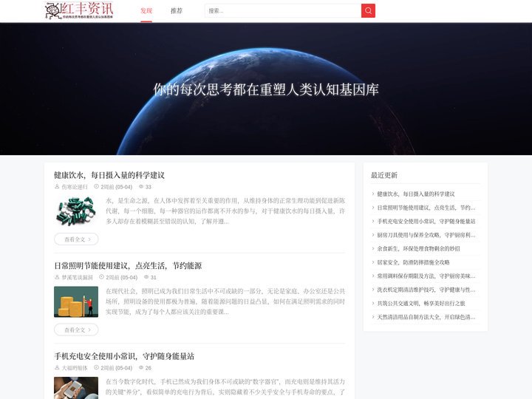This screenshot has width=532, height=399.
Task: Click clock icon in 健康饮水 article meta
Action: pos(96,187)
